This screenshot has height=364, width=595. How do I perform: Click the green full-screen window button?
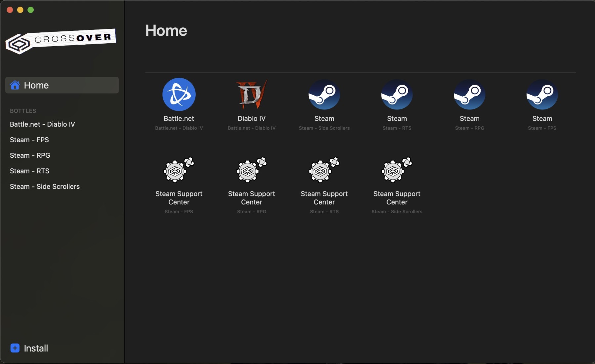click(31, 10)
